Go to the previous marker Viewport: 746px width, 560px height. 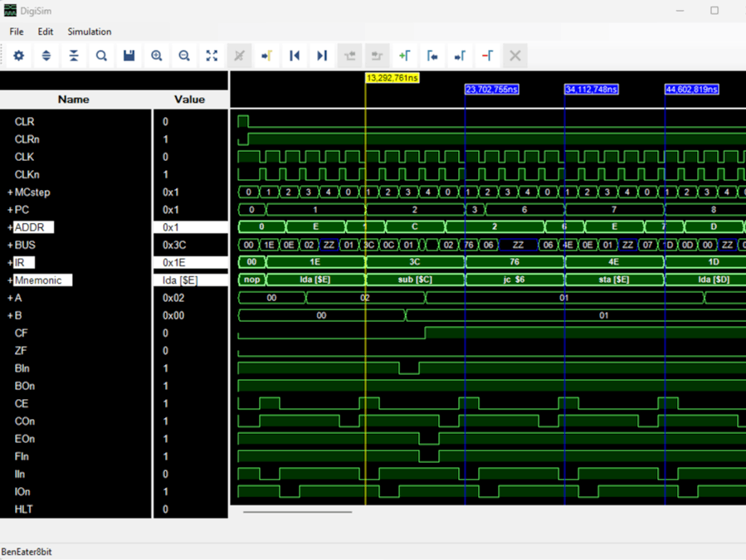(x=432, y=56)
